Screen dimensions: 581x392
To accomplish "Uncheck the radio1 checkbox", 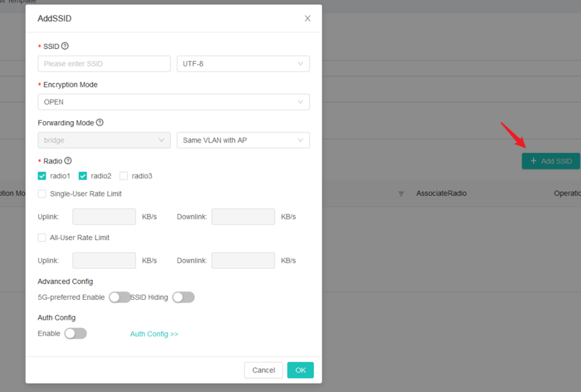I will (x=42, y=176).
